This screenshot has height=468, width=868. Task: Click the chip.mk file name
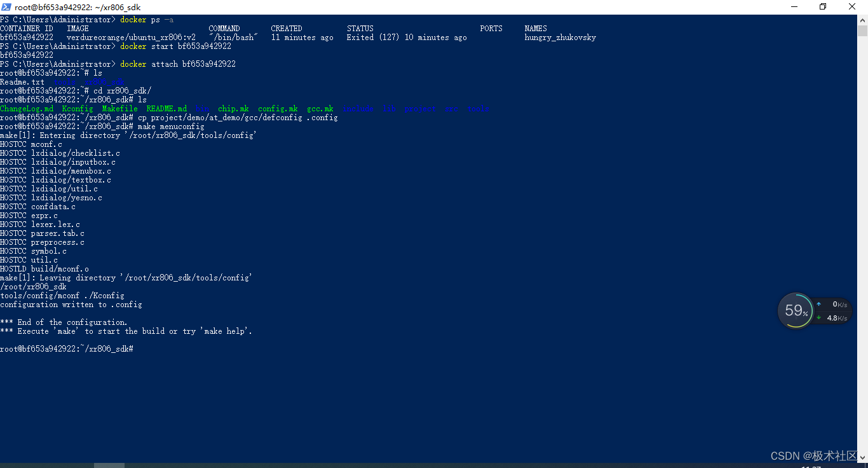pos(233,109)
